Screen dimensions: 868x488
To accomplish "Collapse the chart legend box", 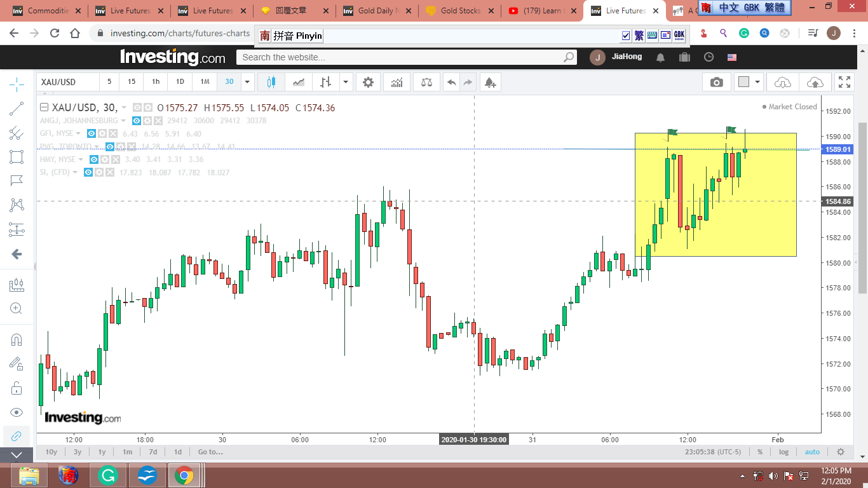I will tap(44, 107).
